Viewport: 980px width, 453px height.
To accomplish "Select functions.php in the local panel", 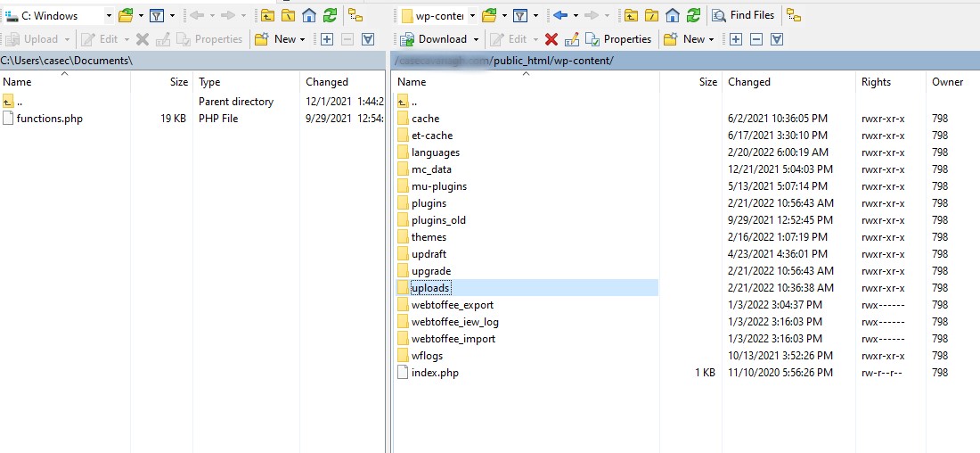I will coord(49,119).
